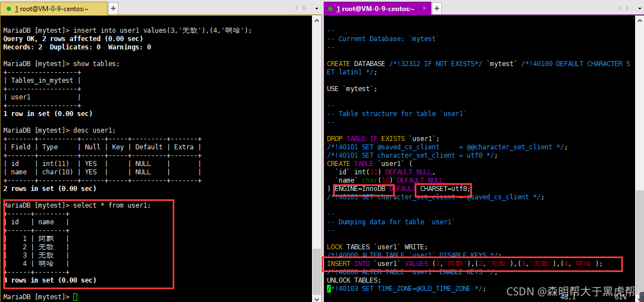Viewport: 644px width, 302px height.
Task: Add a new tab in the right pane
Action: tap(437, 8)
